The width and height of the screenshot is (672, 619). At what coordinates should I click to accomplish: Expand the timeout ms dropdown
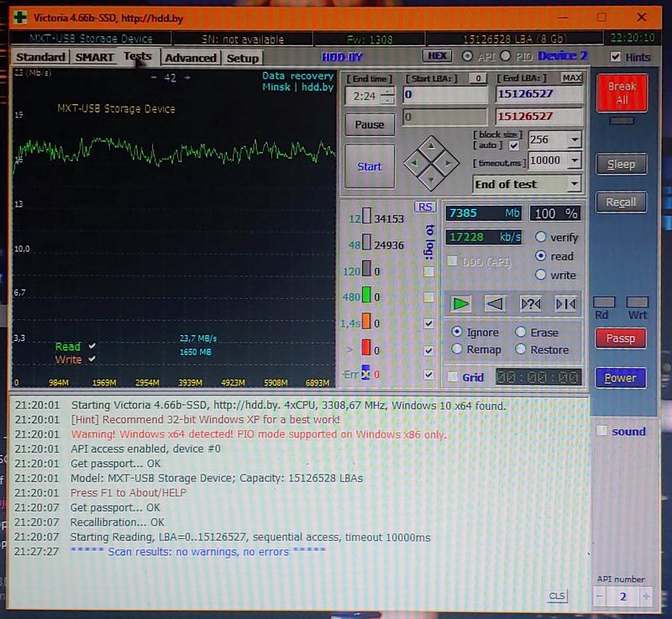pyautogui.click(x=574, y=160)
